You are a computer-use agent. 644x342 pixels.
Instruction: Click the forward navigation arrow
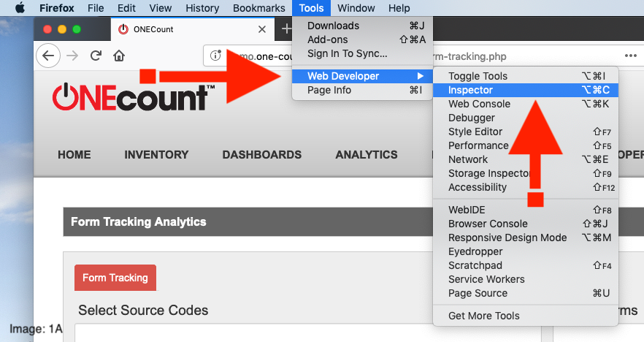tap(72, 56)
